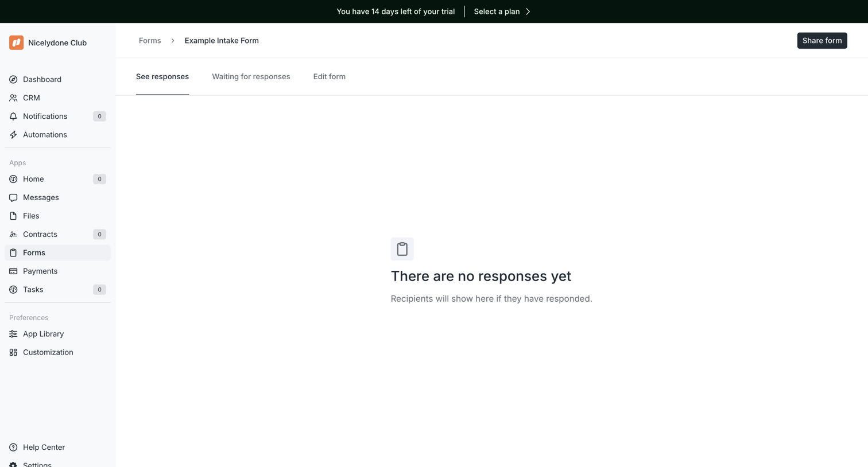The width and height of the screenshot is (868, 467).
Task: Click the Example Intake Form breadcrumb title
Action: pos(222,41)
